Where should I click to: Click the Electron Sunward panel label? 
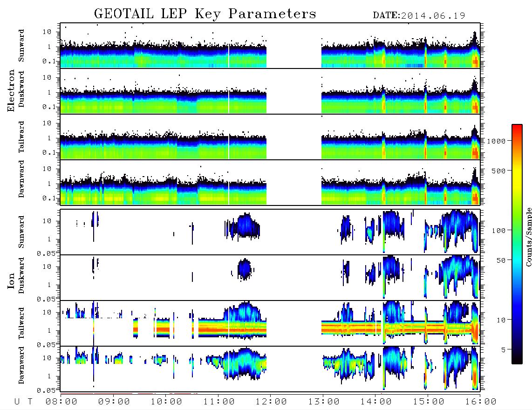[21, 46]
